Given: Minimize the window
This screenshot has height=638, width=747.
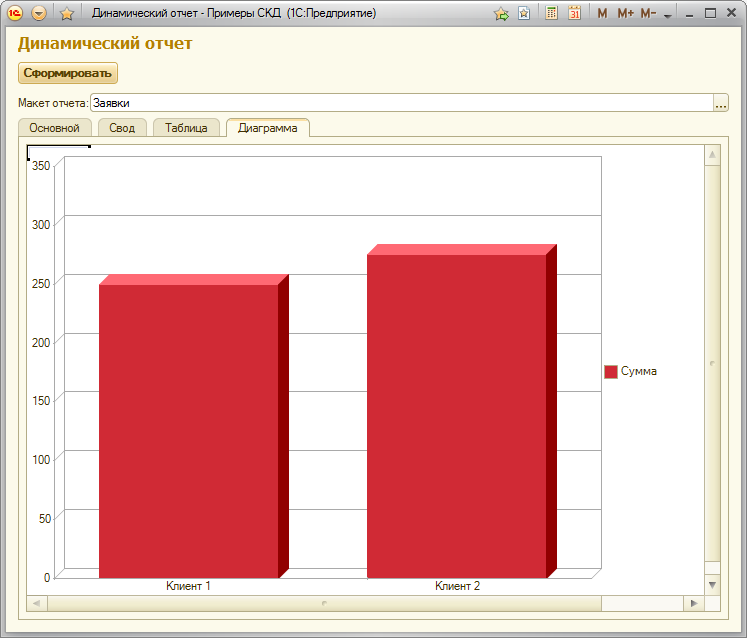Looking at the screenshot, I should pyautogui.click(x=689, y=14).
